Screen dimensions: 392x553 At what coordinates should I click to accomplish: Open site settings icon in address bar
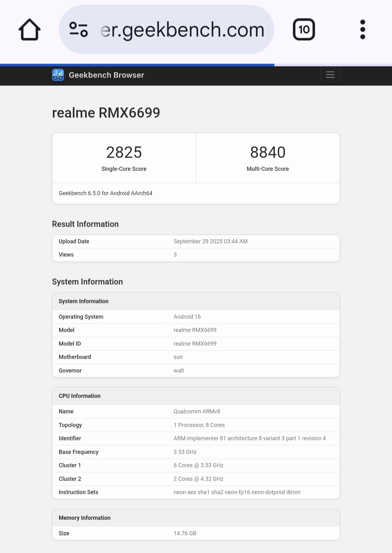[x=78, y=30]
